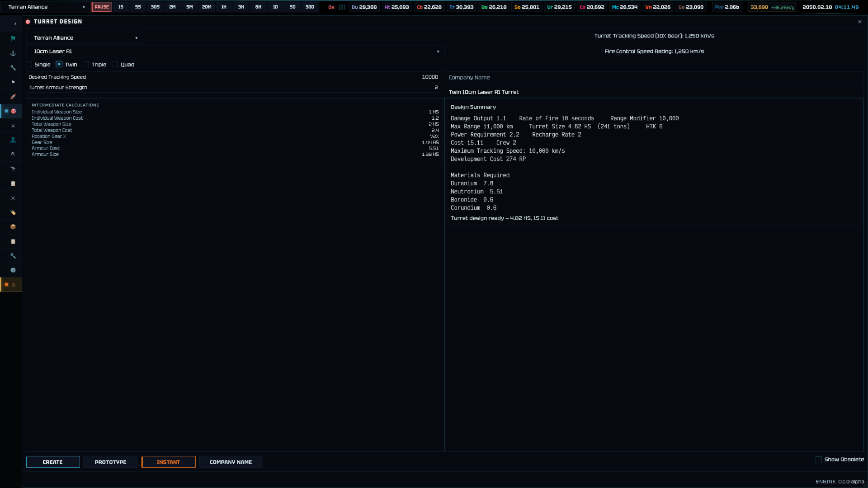
Task: Click the CREATE button
Action: [53, 462]
